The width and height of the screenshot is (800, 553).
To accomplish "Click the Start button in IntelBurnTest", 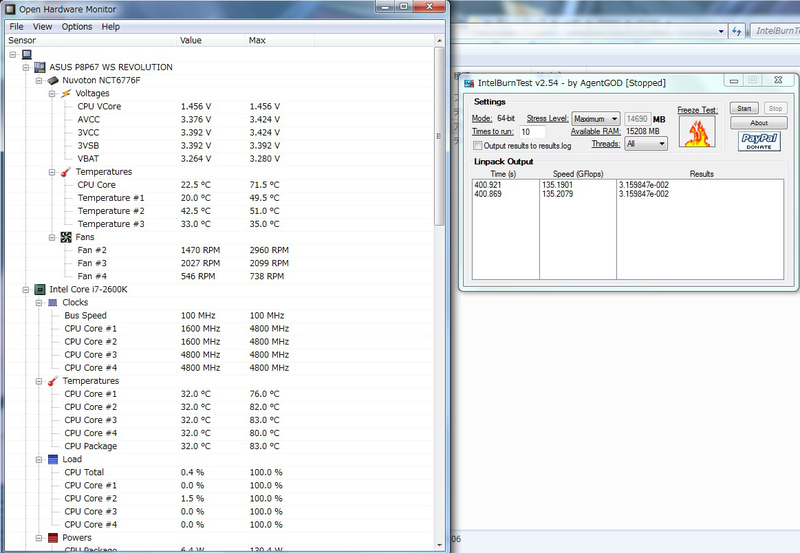I will 744,109.
